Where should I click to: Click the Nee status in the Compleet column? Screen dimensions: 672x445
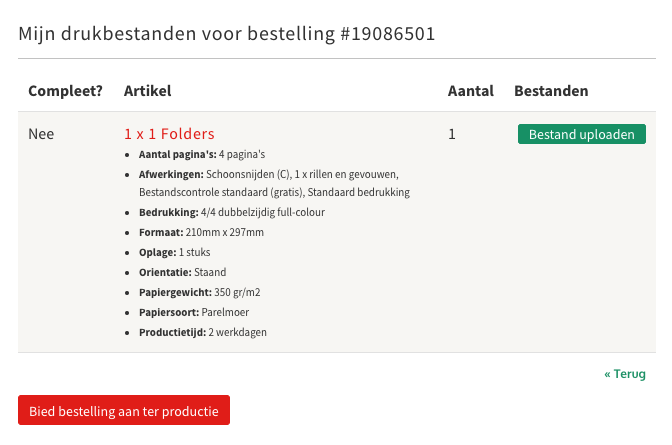tap(41, 134)
